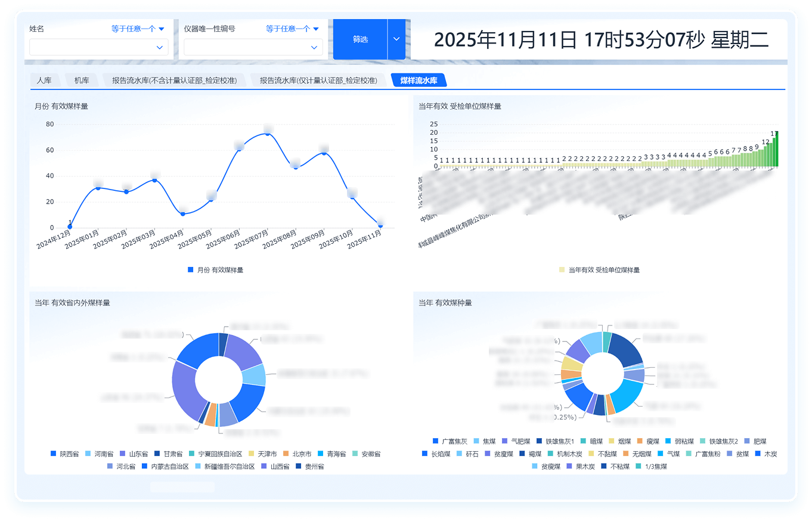The height and width of the screenshot is (521, 812).
Task: Click the 2024年12月 data point on line chart
Action: click(x=70, y=227)
